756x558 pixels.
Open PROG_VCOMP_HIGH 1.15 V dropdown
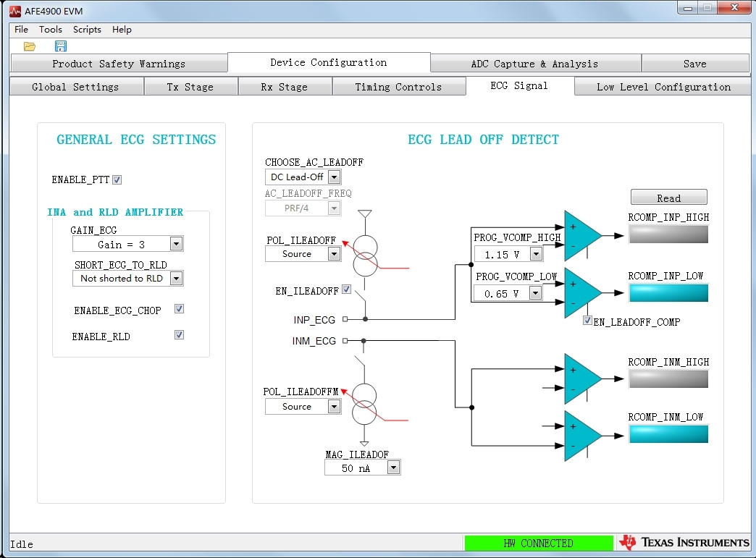[x=508, y=254]
